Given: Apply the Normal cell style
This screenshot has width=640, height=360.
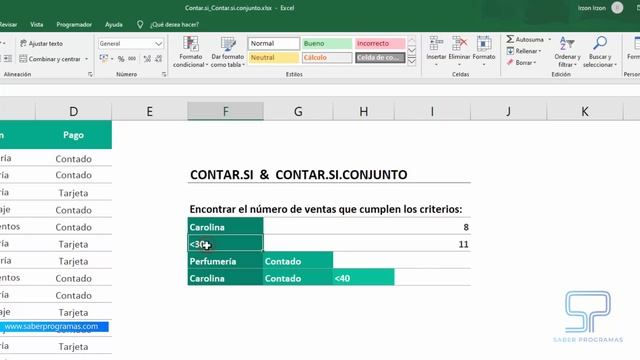Looking at the screenshot, I should point(273,43).
